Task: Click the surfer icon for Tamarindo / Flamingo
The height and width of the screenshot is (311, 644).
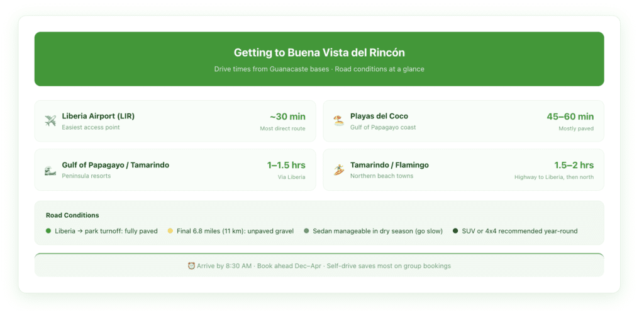Action: (339, 170)
